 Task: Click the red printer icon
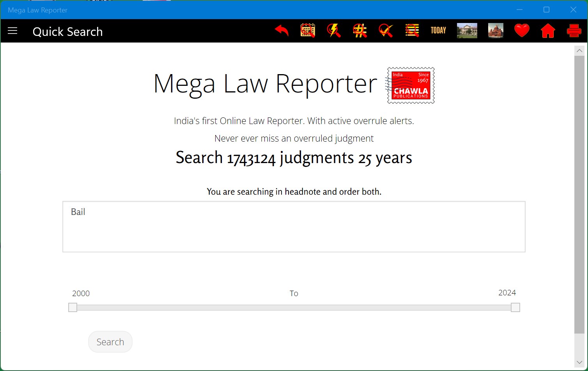[574, 30]
